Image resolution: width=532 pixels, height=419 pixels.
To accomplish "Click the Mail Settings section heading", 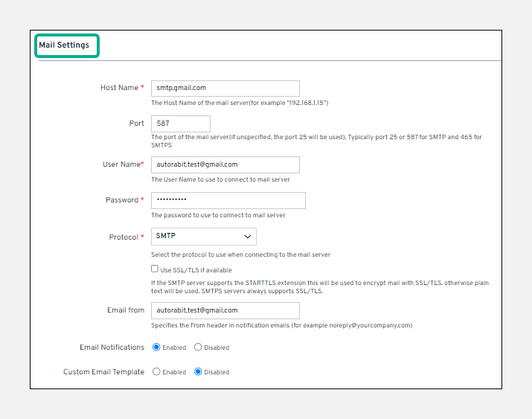I will (x=64, y=45).
